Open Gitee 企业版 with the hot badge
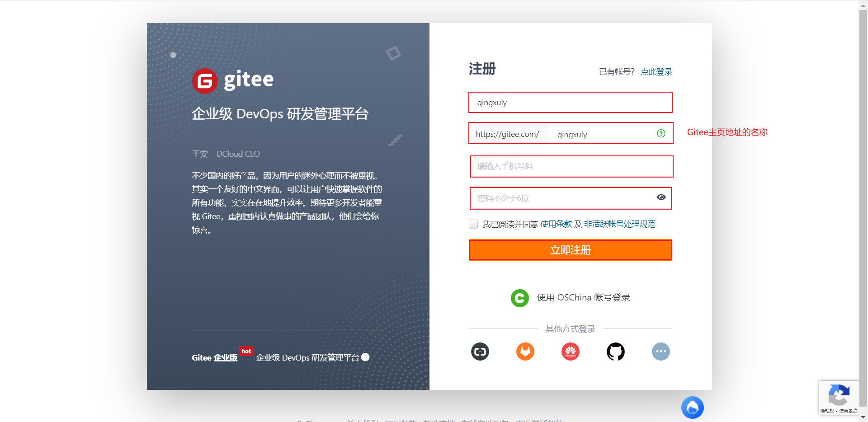Screen dimensions: 868x422 coord(214,357)
